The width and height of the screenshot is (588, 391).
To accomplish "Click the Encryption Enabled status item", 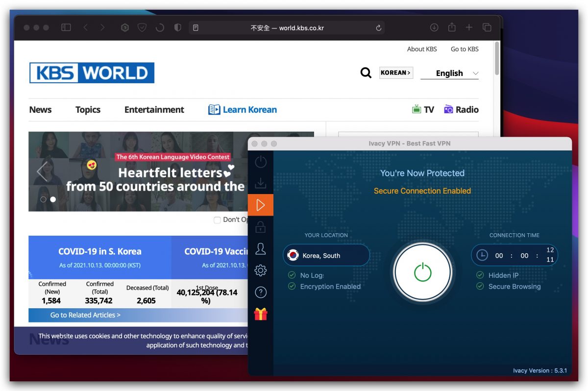I will click(x=324, y=286).
